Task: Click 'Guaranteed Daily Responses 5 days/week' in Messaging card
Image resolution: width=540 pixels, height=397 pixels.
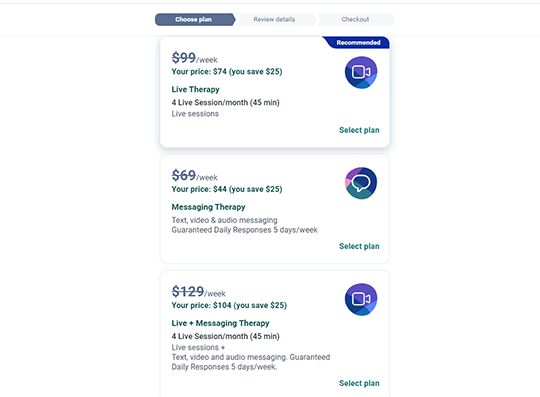Action: click(x=245, y=230)
